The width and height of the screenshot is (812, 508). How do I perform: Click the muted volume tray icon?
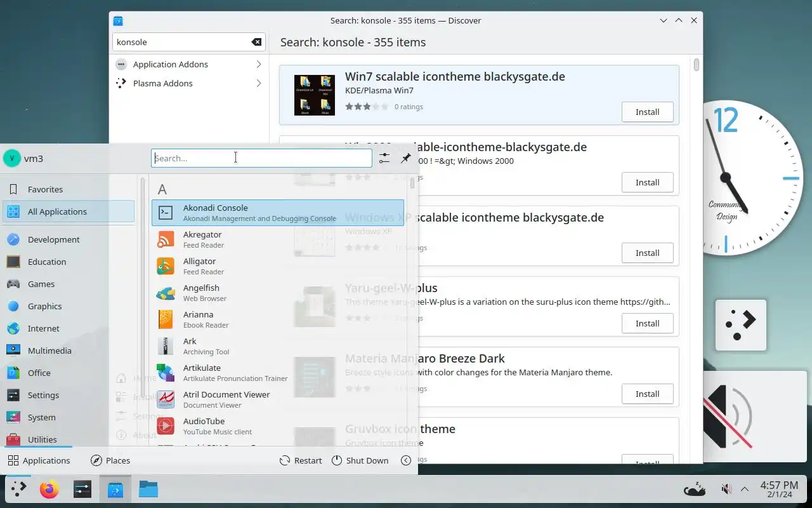727,489
